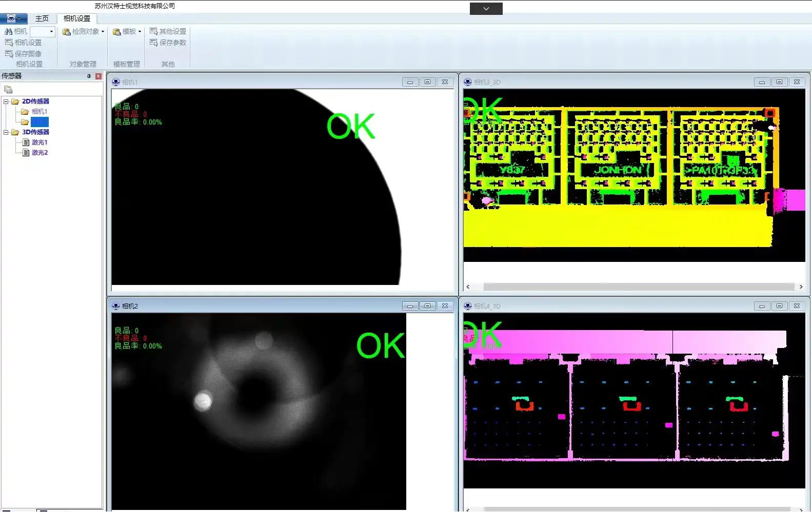Select the 相机设置 ribbon tab
This screenshot has height=512, width=812.
click(77, 18)
